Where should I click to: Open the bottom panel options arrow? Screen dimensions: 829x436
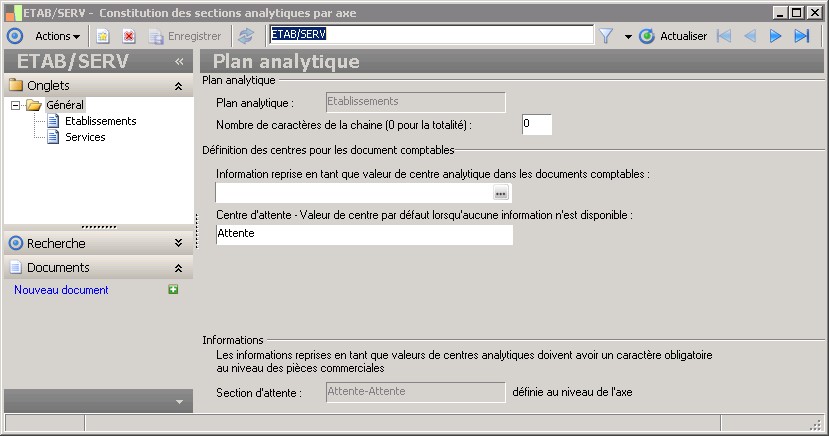point(179,402)
